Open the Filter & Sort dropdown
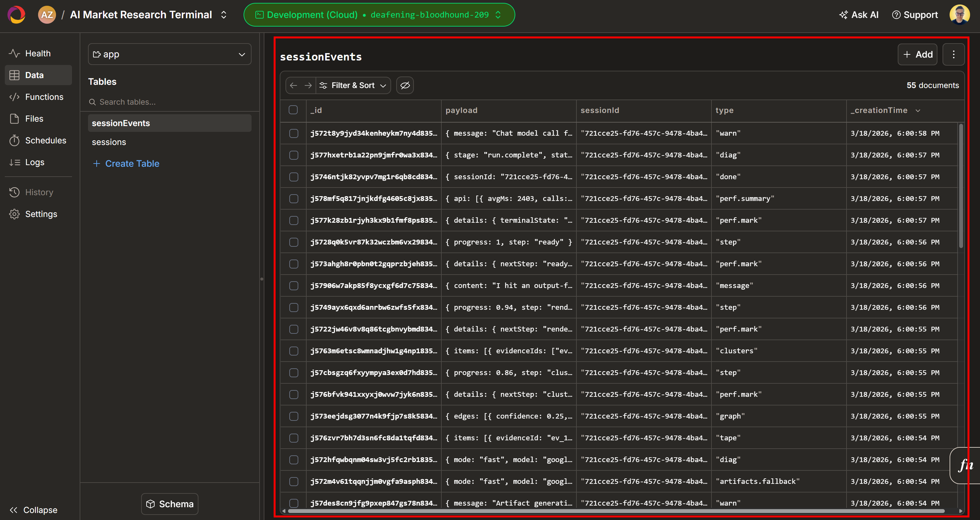Image resolution: width=980 pixels, height=520 pixels. [353, 85]
